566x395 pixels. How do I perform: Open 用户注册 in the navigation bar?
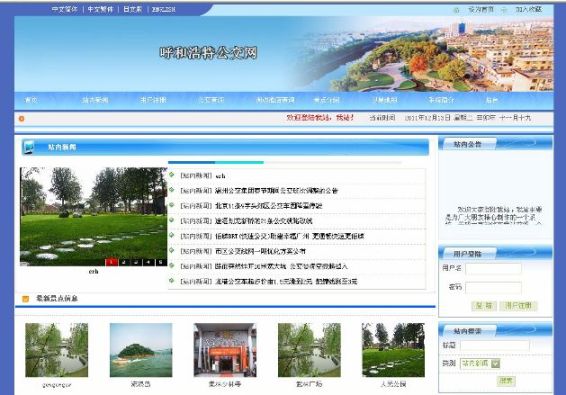(x=153, y=100)
